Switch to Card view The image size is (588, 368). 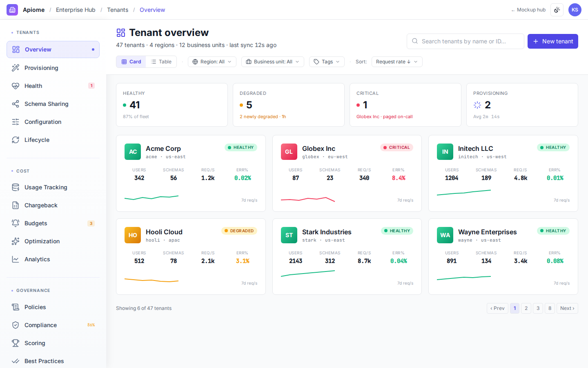click(131, 62)
